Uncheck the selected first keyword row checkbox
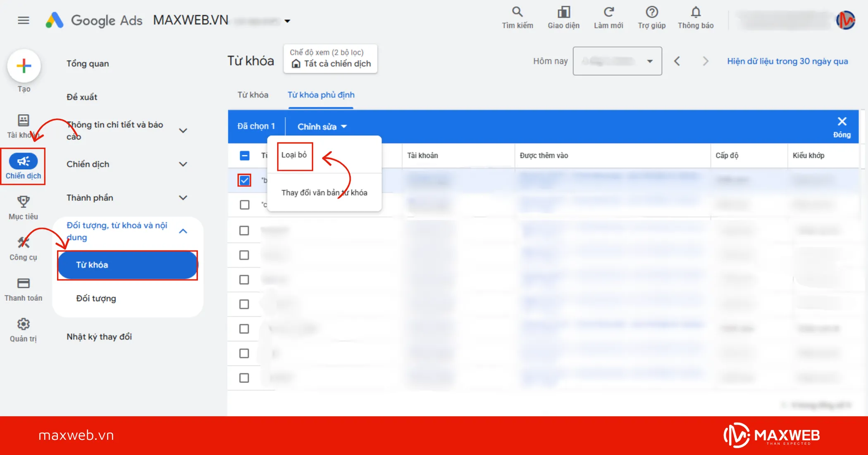Screen dimensions: 868x455 [244, 180]
